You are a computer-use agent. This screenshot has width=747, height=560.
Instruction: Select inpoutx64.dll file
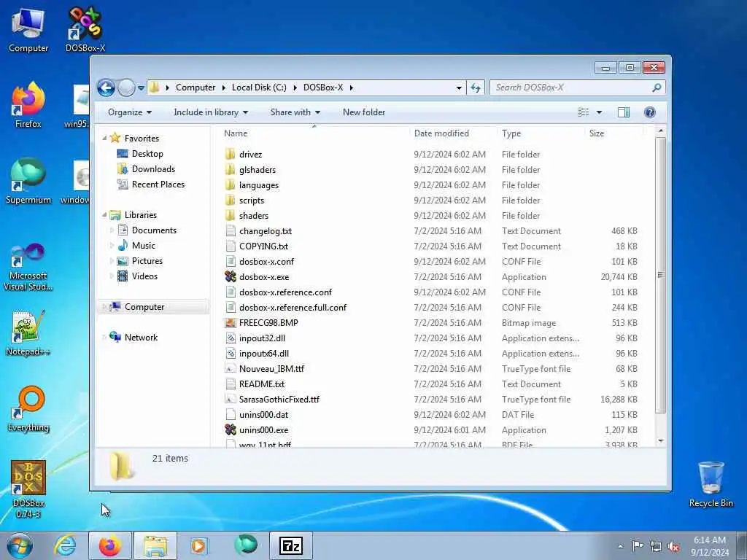coord(264,354)
